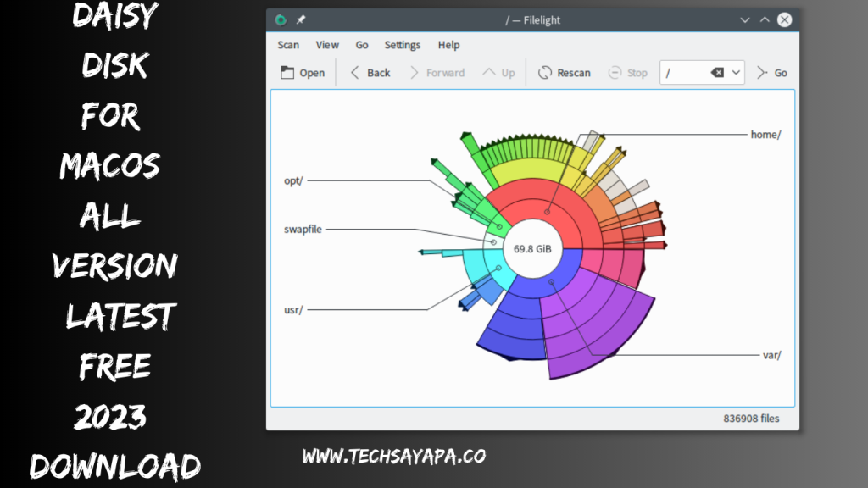Navigate Up one directory level
The image size is (868, 488).
pyautogui.click(x=498, y=73)
